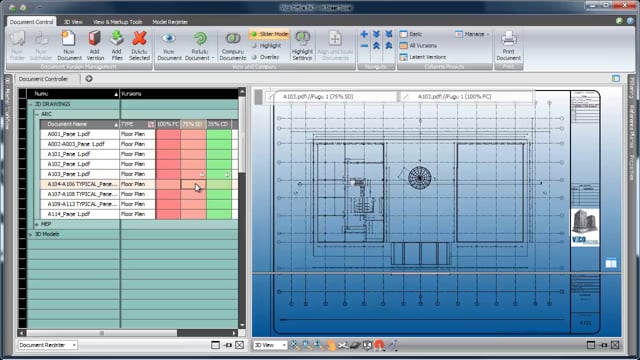Click the comparison slider divider line in the viewer
The width and height of the screenshot is (640, 360).
pyautogui.click(x=437, y=273)
